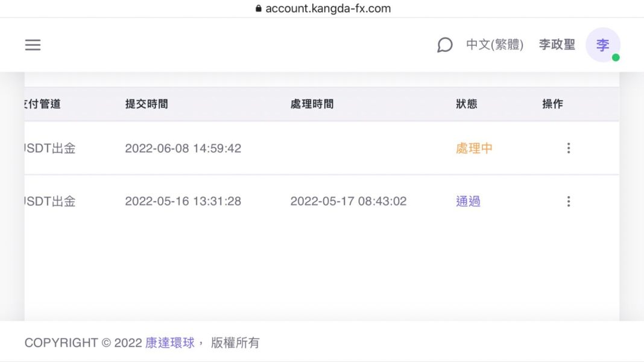
Task: Open actions menu for 通過 withdrawal row
Action: point(569,201)
